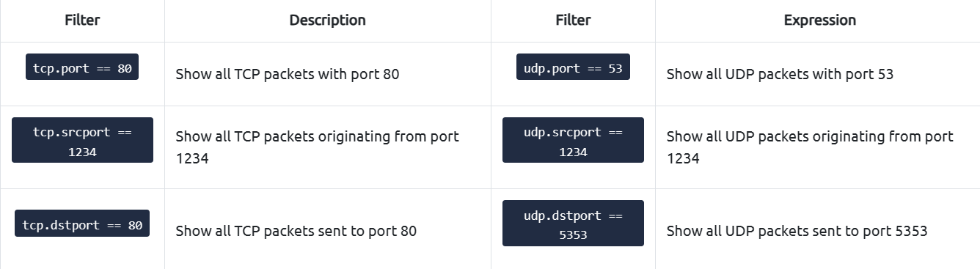Image resolution: width=980 pixels, height=269 pixels.
Task: Click text 'Show all TCP packets with port 80'
Action: [288, 74]
